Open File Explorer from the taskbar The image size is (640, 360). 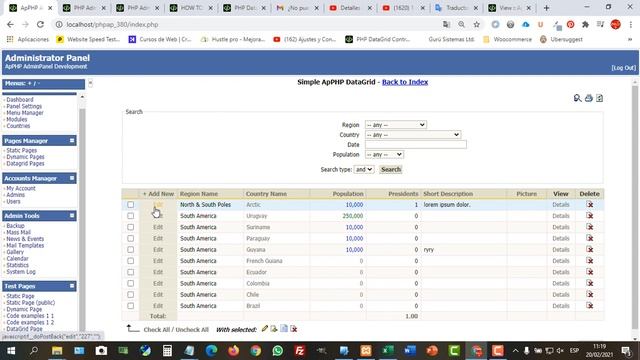(x=57, y=351)
